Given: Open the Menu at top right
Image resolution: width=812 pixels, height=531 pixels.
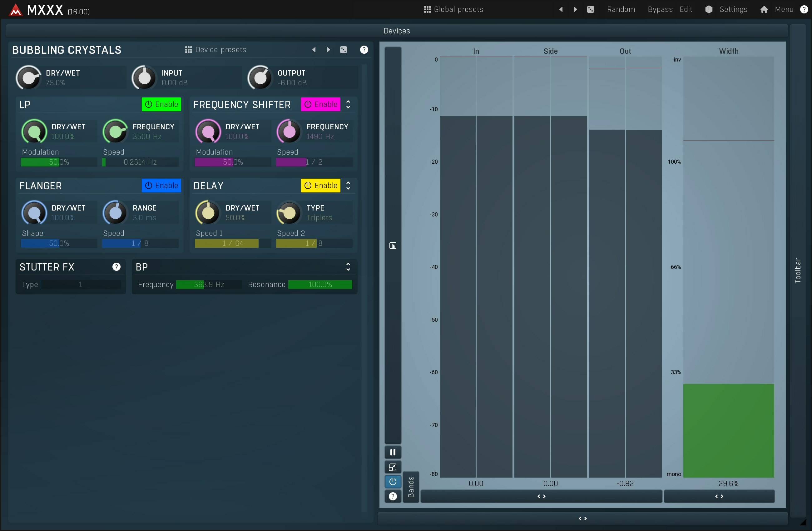Looking at the screenshot, I should pos(784,9).
